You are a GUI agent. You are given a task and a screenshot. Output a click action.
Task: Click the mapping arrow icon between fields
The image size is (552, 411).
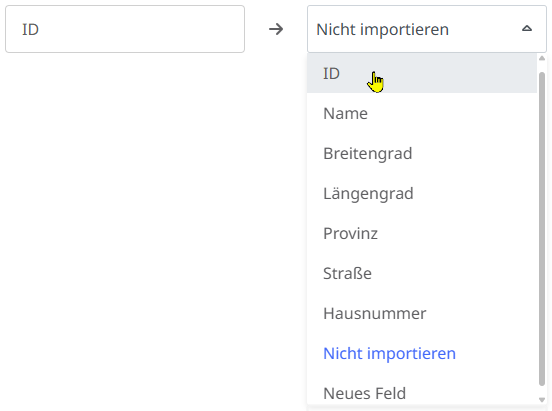(x=276, y=29)
